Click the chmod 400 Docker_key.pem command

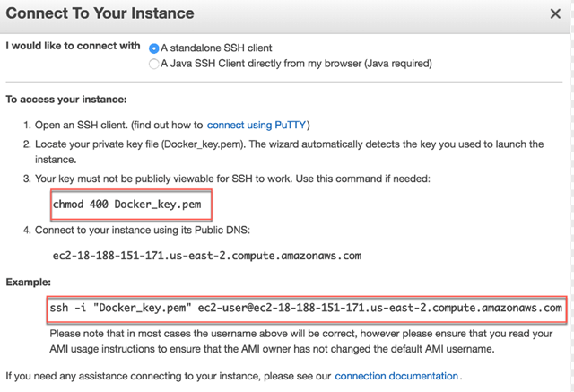(132, 205)
